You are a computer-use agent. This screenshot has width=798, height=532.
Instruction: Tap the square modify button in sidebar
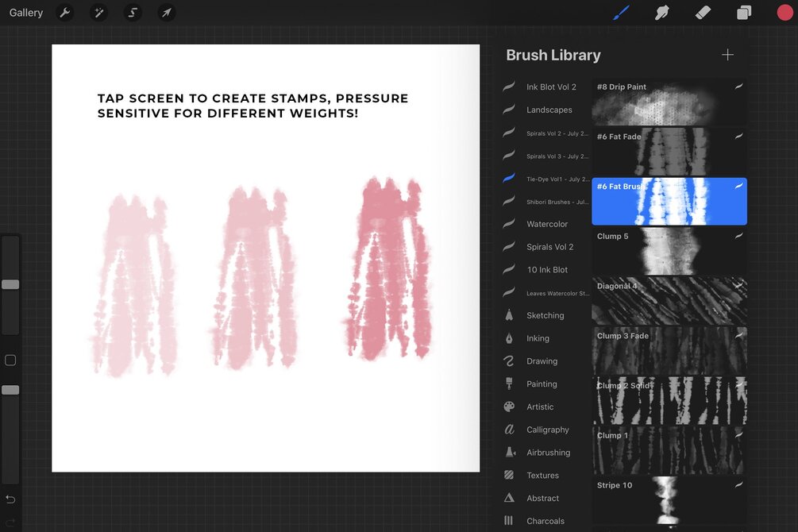click(x=10, y=360)
